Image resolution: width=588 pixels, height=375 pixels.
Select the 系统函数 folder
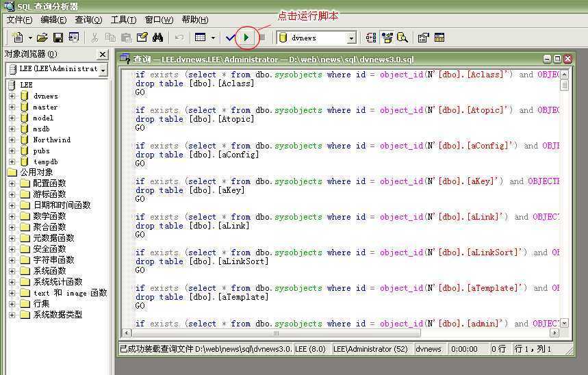(x=49, y=271)
